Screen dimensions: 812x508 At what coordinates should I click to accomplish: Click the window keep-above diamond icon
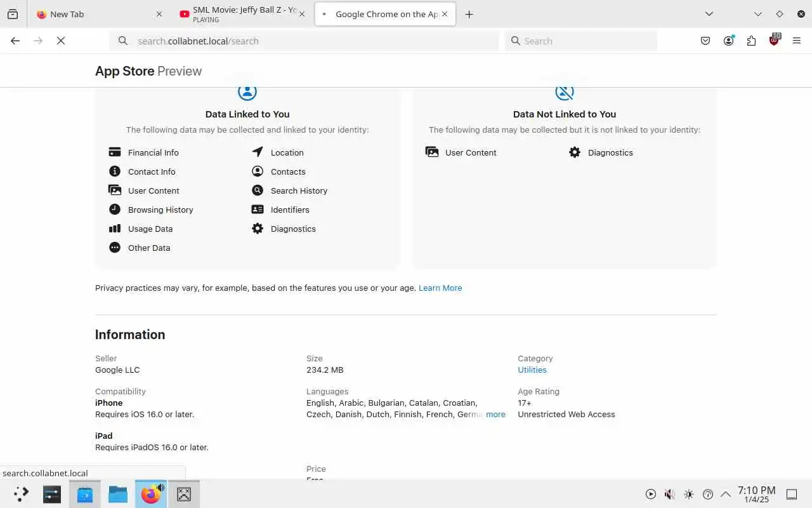click(x=780, y=14)
